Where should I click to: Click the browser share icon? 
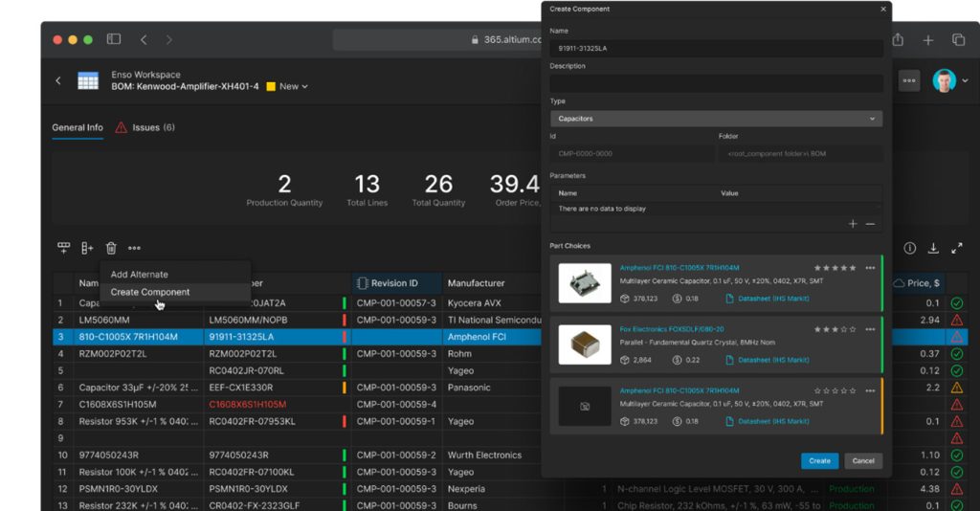pyautogui.click(x=898, y=39)
